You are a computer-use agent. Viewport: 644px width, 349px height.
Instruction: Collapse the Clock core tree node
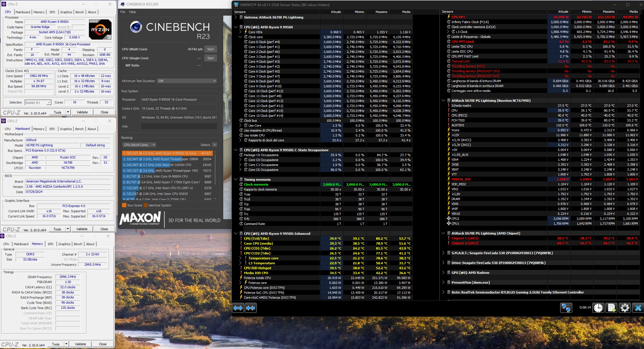pos(240,37)
